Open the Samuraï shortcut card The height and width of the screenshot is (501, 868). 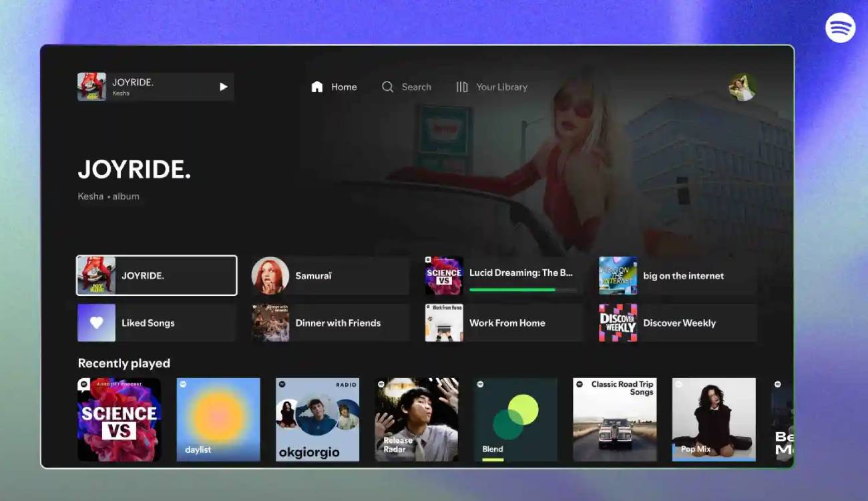[x=329, y=275]
